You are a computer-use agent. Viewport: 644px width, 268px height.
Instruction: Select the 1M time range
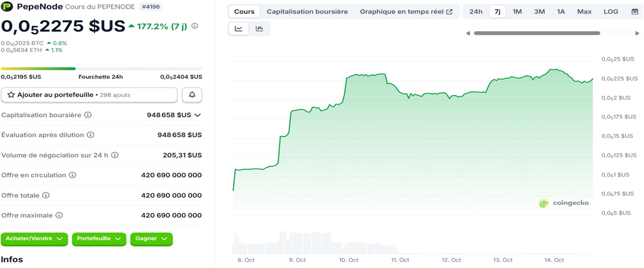coord(517,12)
